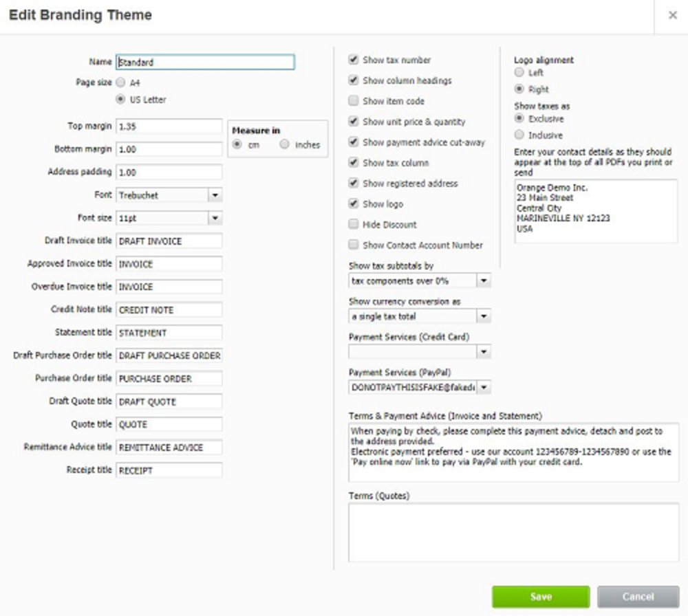
Task: Click the Terms & Payment Advice text area
Action: [x=514, y=452]
